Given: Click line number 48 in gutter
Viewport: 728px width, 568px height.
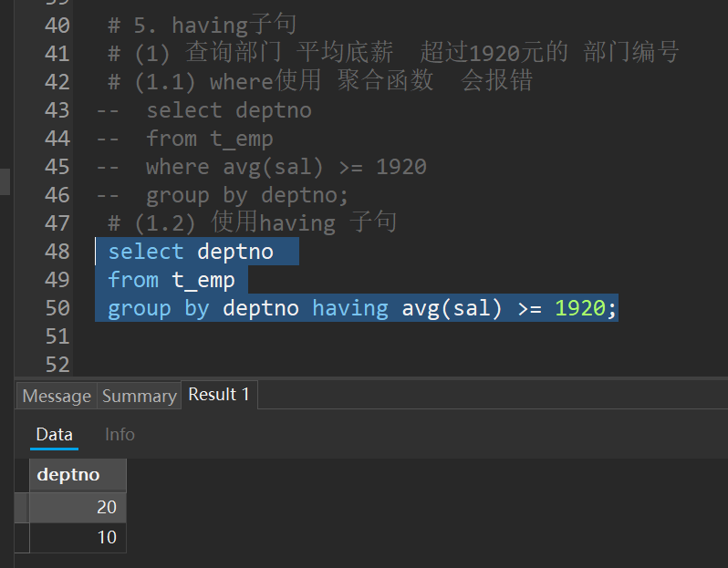Looking at the screenshot, I should pyautogui.click(x=57, y=252).
